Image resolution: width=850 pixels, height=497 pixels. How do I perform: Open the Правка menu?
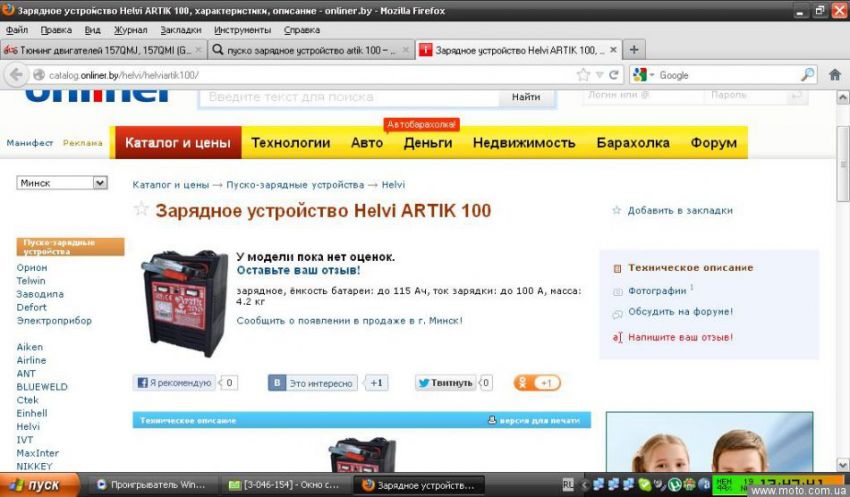pos(56,30)
